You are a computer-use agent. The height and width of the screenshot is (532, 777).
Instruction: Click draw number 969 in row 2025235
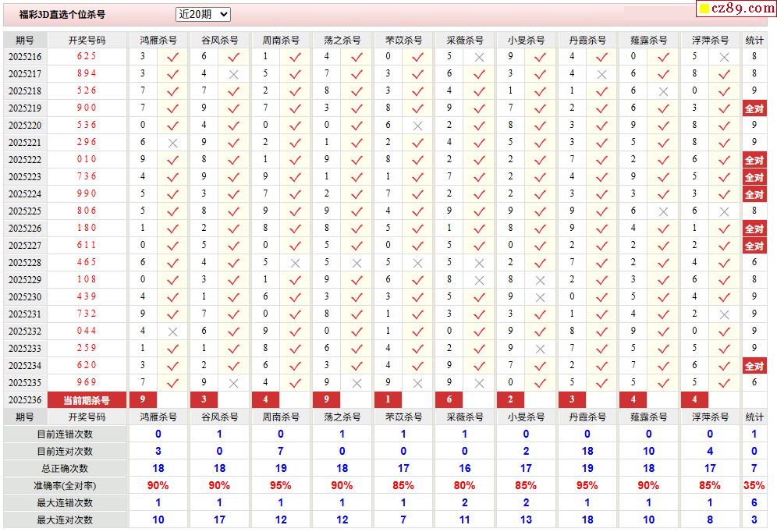click(87, 382)
